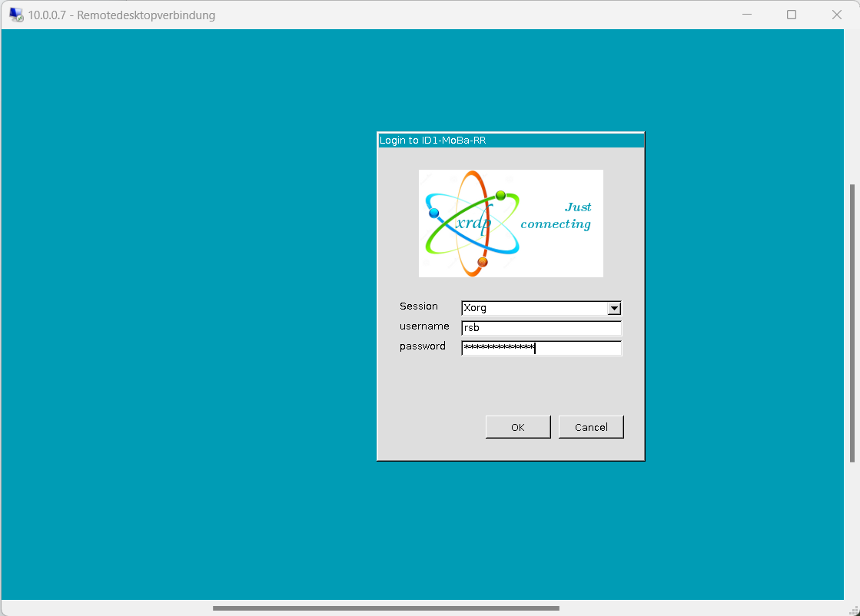The image size is (860, 616).
Task: Select the Xorg session combo box
Action: pos(534,308)
